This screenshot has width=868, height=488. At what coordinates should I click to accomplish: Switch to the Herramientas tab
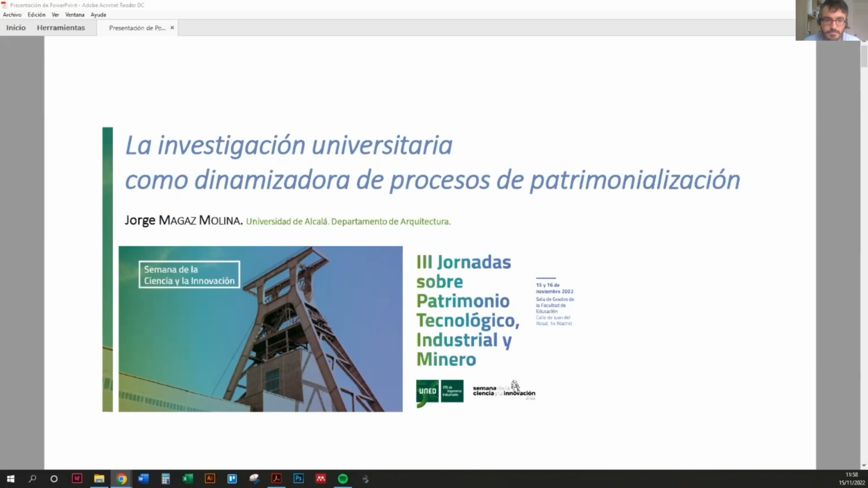(x=61, y=28)
